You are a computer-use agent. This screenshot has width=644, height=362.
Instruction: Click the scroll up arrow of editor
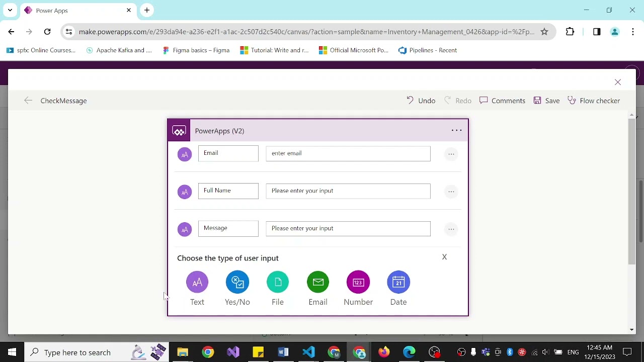(632, 115)
